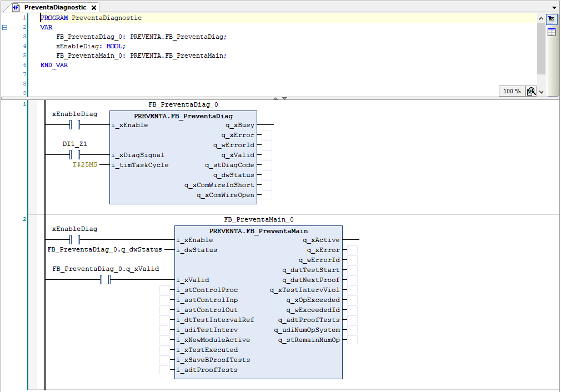
Task: Open zoom level dropdown arrow in declaration pane
Action: [542, 92]
